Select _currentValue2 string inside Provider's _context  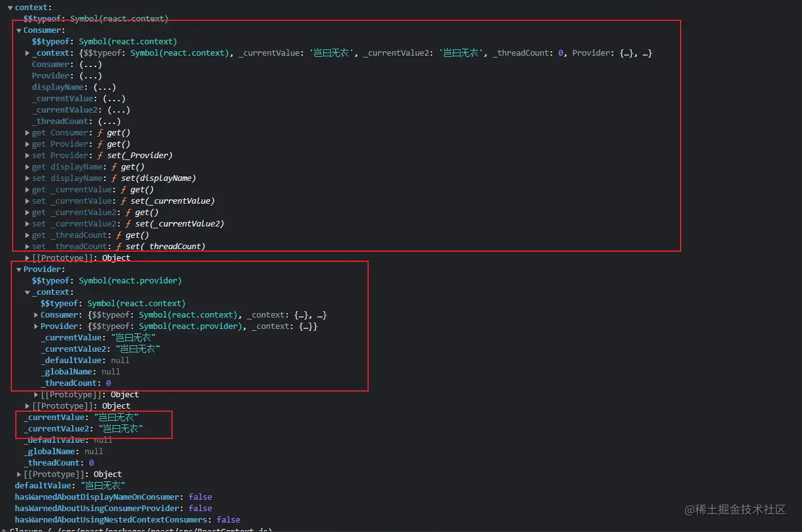click(137, 349)
